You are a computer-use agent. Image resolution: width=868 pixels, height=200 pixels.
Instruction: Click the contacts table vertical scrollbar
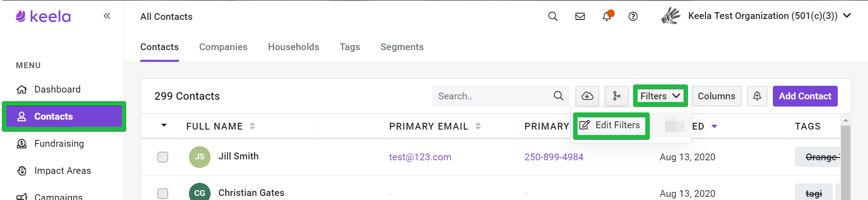click(845, 160)
